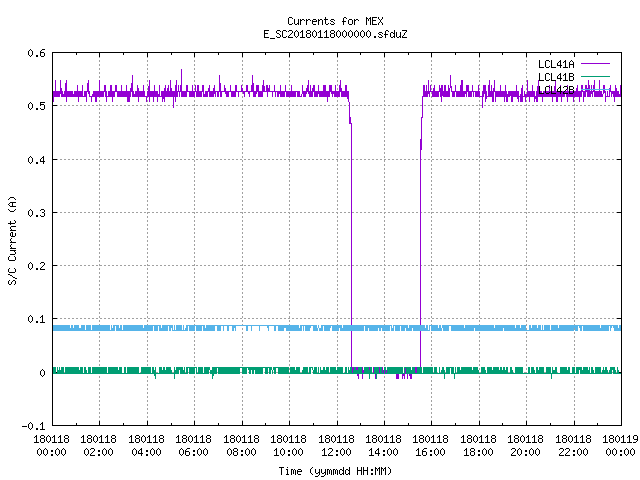Viewport: 640px width, 480px height.
Task: Click the LCL41A legend label
Action: (556, 64)
